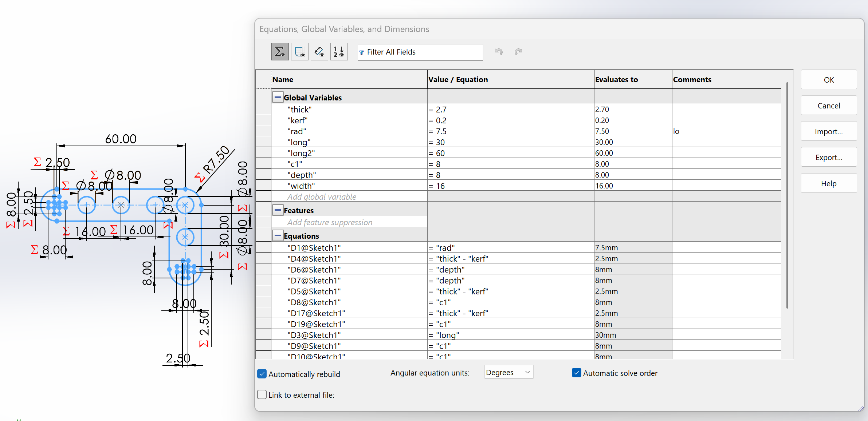Switch to Dimension View icon
868x421 pixels.
[319, 52]
